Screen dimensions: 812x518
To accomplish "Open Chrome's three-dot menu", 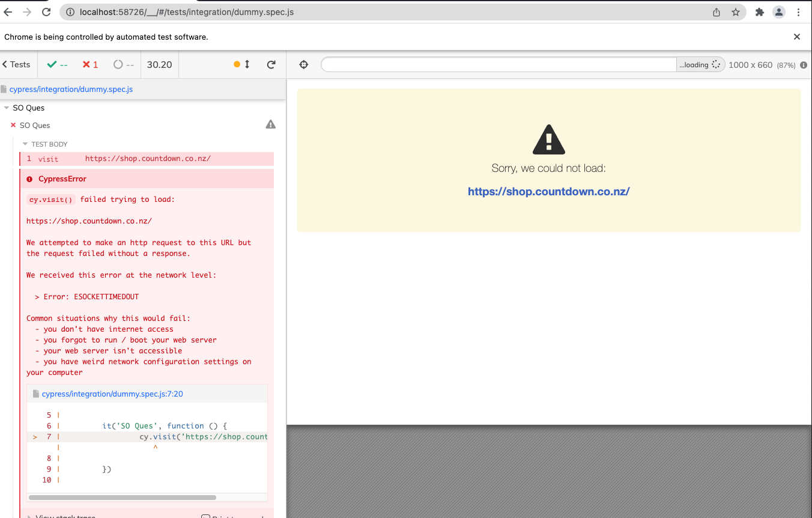I will 798,12.
